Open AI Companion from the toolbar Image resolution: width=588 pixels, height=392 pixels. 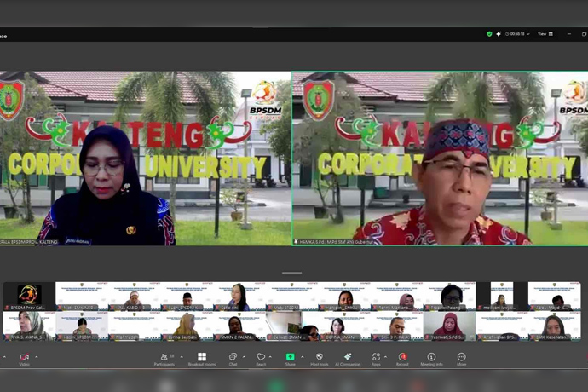(348, 359)
